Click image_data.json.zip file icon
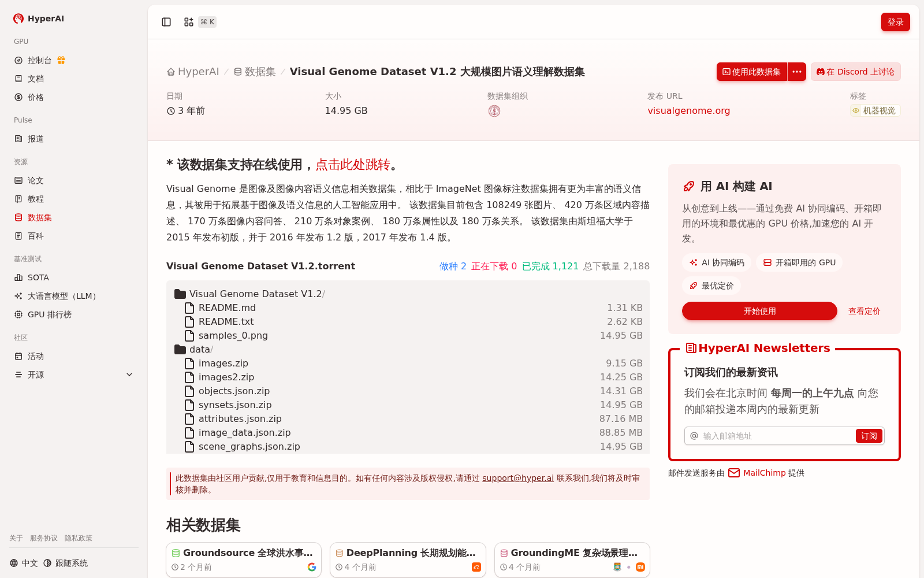The image size is (924, 578). click(x=189, y=432)
